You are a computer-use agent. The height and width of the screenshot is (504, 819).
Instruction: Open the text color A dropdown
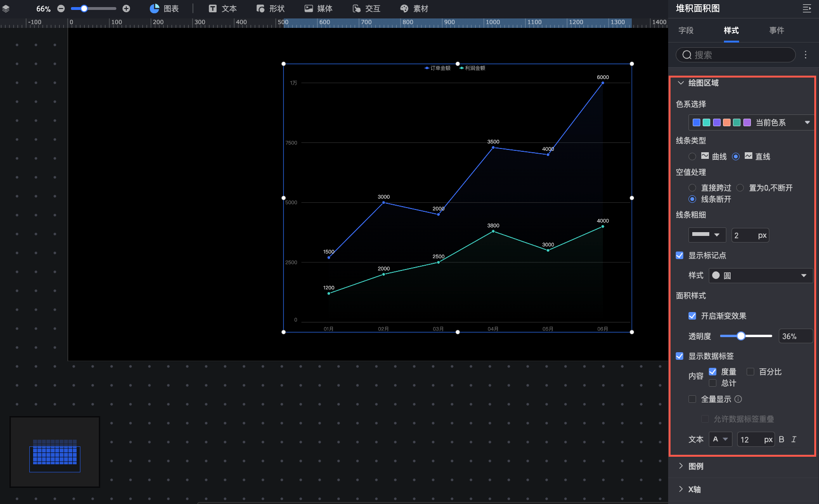(720, 439)
